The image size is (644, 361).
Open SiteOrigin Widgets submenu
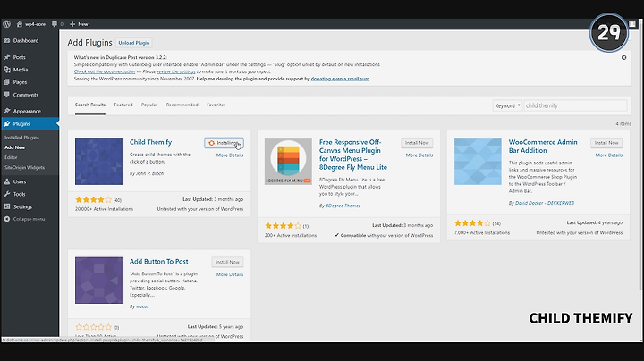click(25, 167)
